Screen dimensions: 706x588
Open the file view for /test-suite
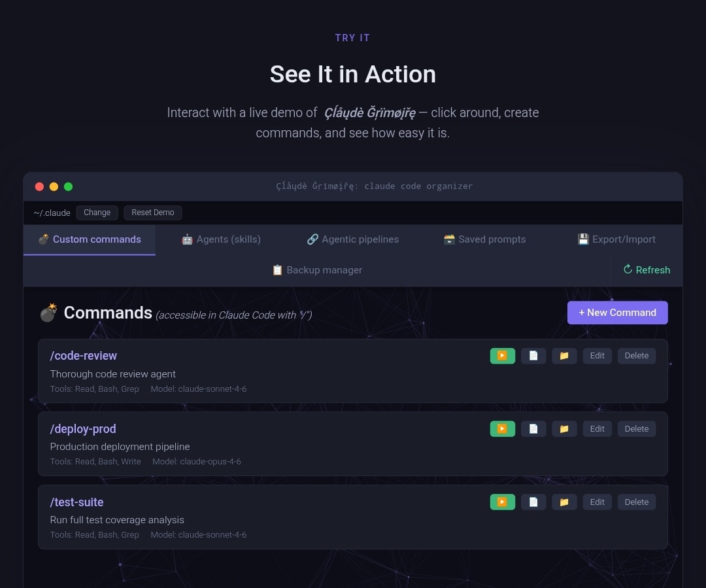(533, 502)
